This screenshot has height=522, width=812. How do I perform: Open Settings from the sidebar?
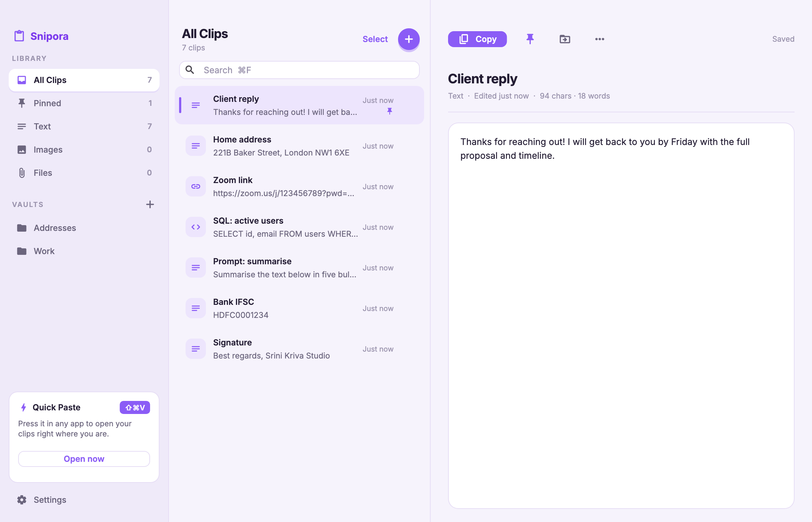click(84, 500)
